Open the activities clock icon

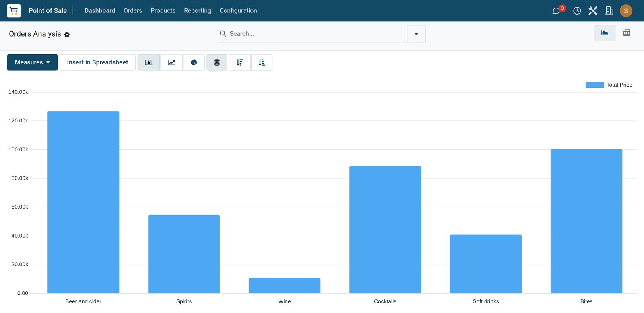click(577, 11)
